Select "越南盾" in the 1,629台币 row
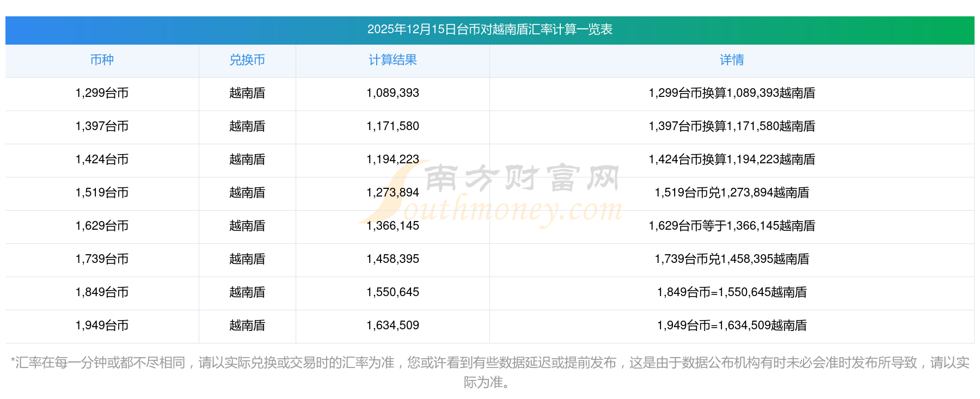980x399 pixels. 247,226
